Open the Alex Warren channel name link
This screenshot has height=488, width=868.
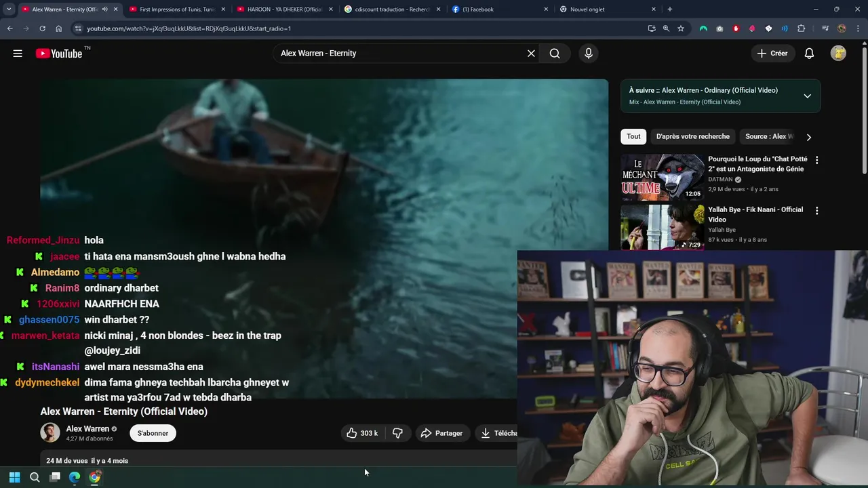click(x=87, y=429)
